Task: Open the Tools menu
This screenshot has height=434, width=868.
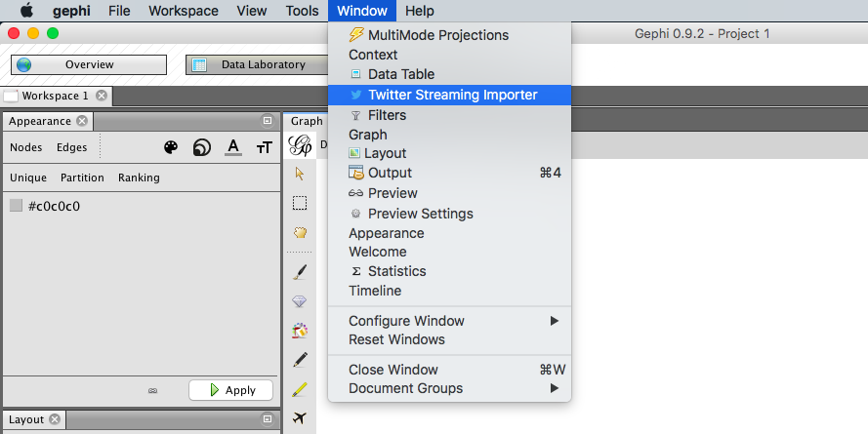Action: pyautogui.click(x=303, y=11)
